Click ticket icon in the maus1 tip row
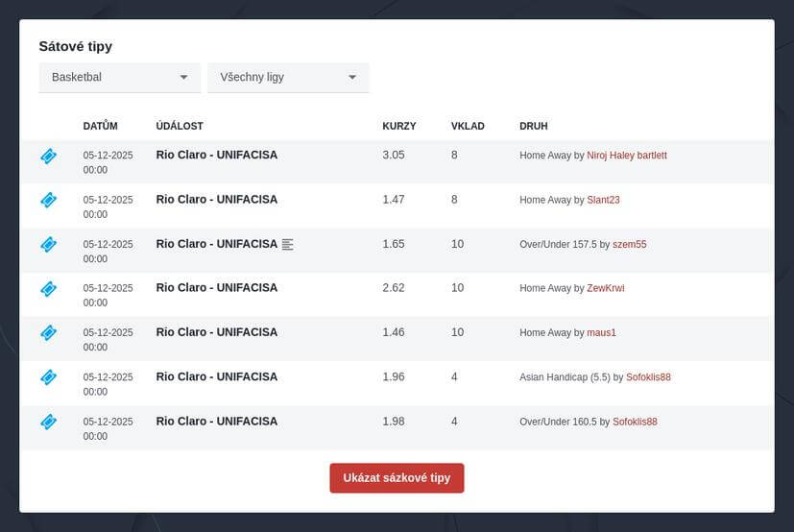Screen dimensions: 794x532 pyautogui.click(x=48, y=332)
